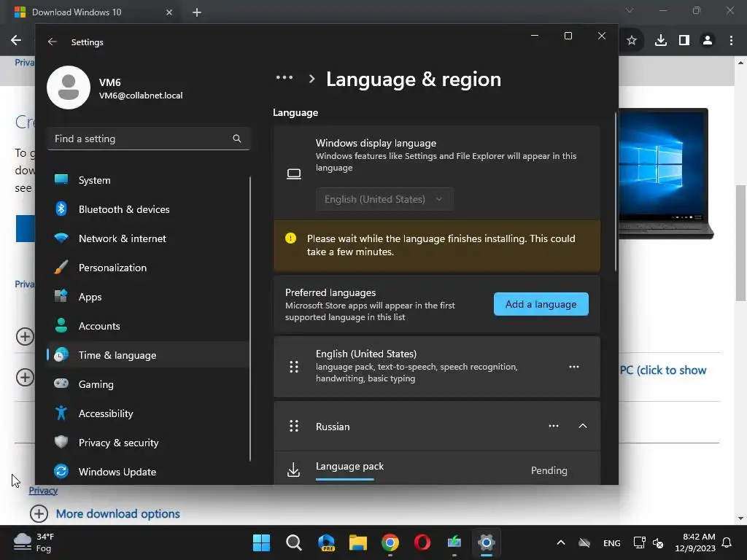Grab the Russian language drag handle

[x=294, y=426]
